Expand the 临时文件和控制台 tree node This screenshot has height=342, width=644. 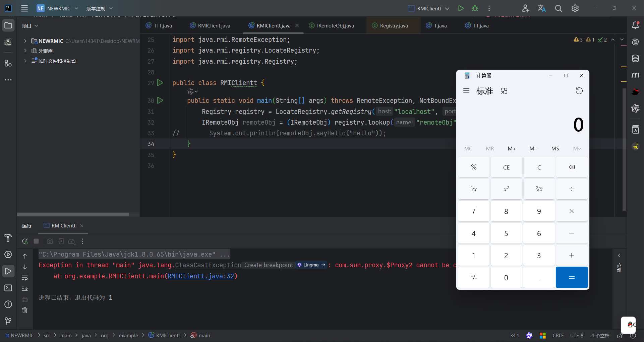click(25, 61)
